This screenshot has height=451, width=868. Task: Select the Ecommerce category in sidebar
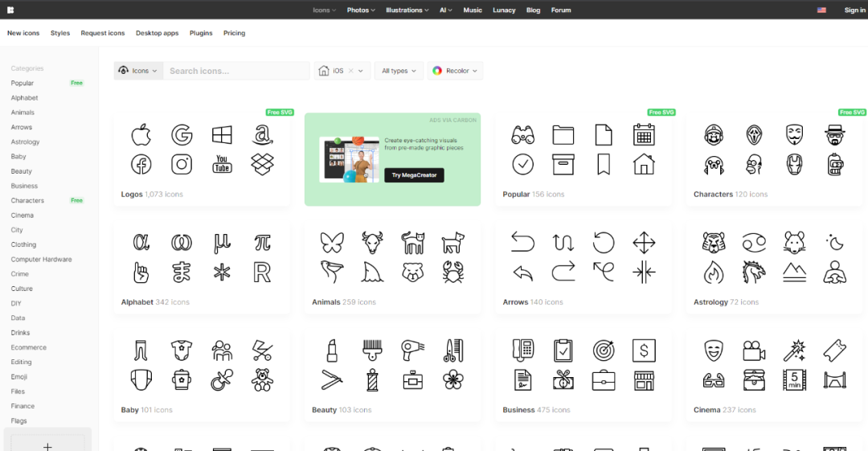click(x=29, y=347)
